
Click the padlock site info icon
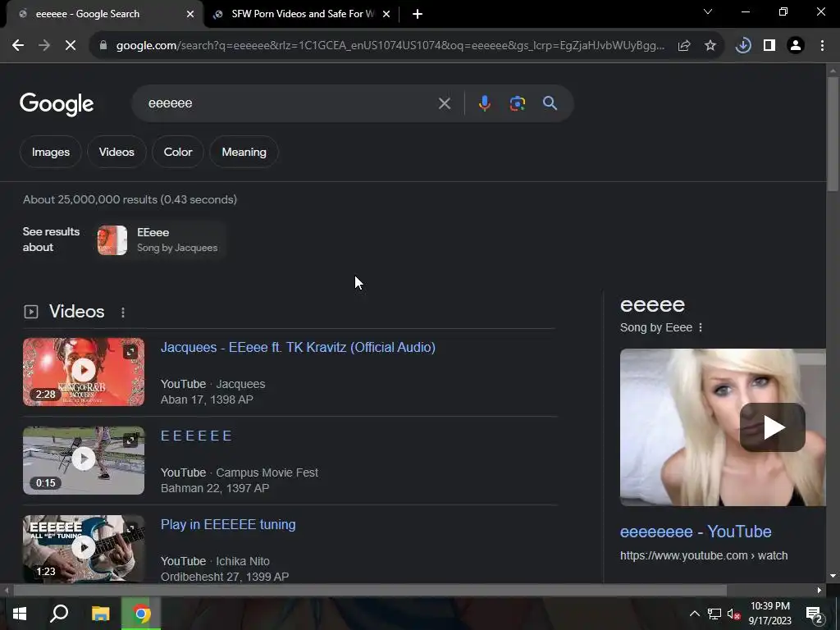click(103, 46)
